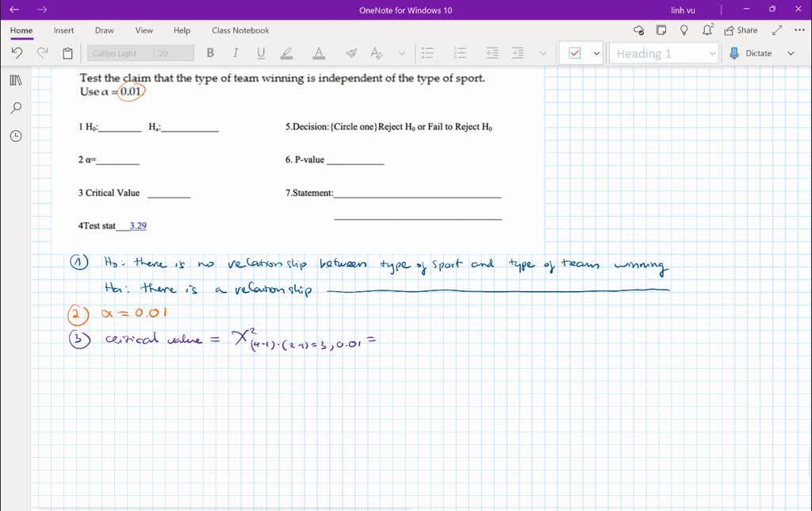The height and width of the screenshot is (511, 812).
Task: Click the Dictate microphone icon
Action: click(x=734, y=52)
